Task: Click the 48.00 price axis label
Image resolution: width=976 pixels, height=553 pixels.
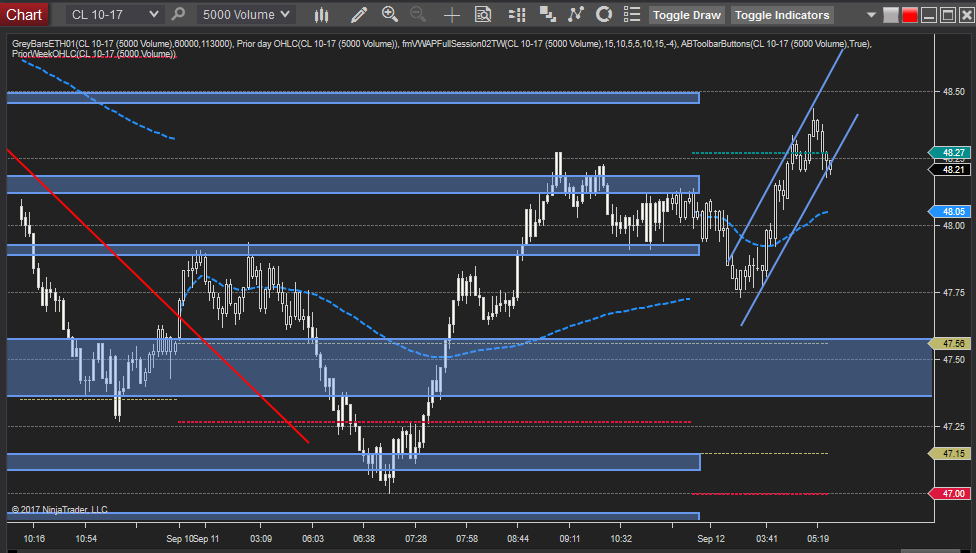Action: tap(954, 226)
